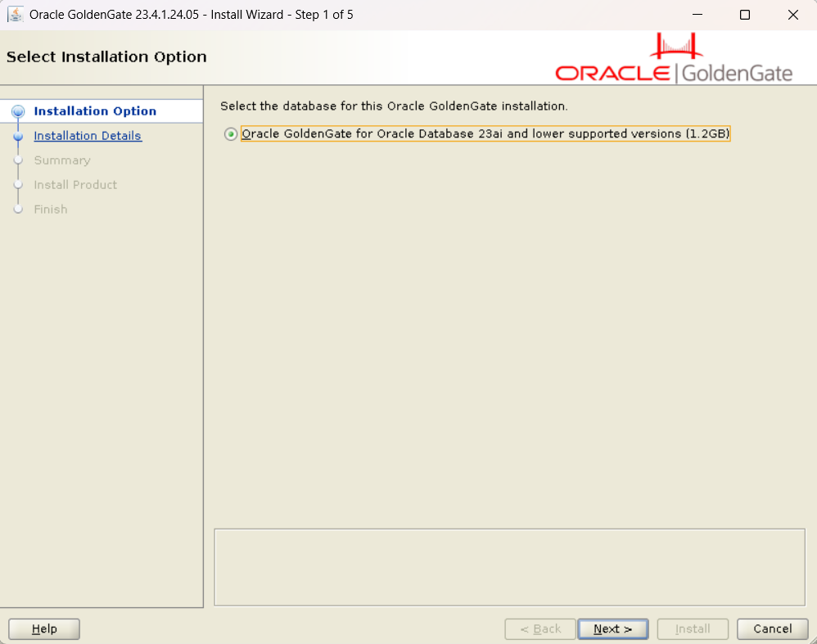Click the Java icon in the title bar
Image resolution: width=817 pixels, height=644 pixels.
pyautogui.click(x=16, y=15)
